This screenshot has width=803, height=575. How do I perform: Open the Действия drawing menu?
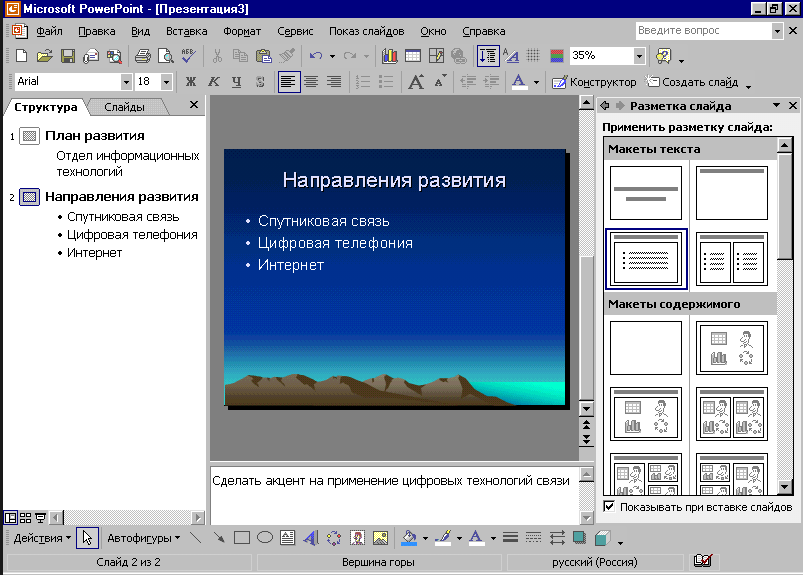click(x=42, y=538)
